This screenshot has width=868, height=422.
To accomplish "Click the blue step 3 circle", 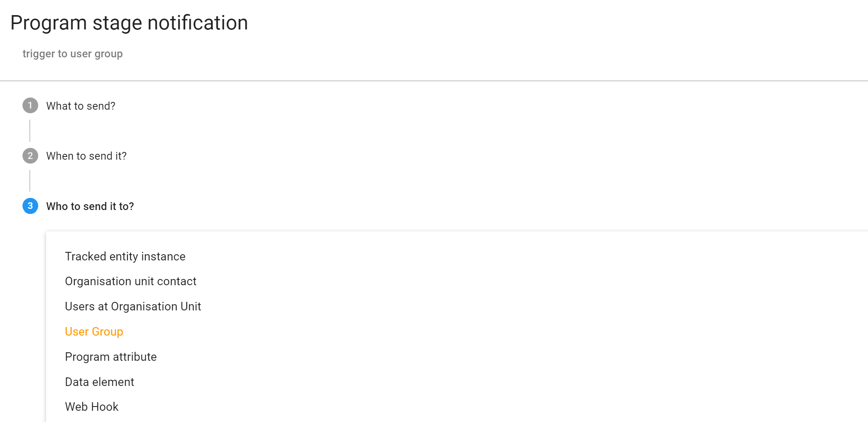I will [30, 206].
